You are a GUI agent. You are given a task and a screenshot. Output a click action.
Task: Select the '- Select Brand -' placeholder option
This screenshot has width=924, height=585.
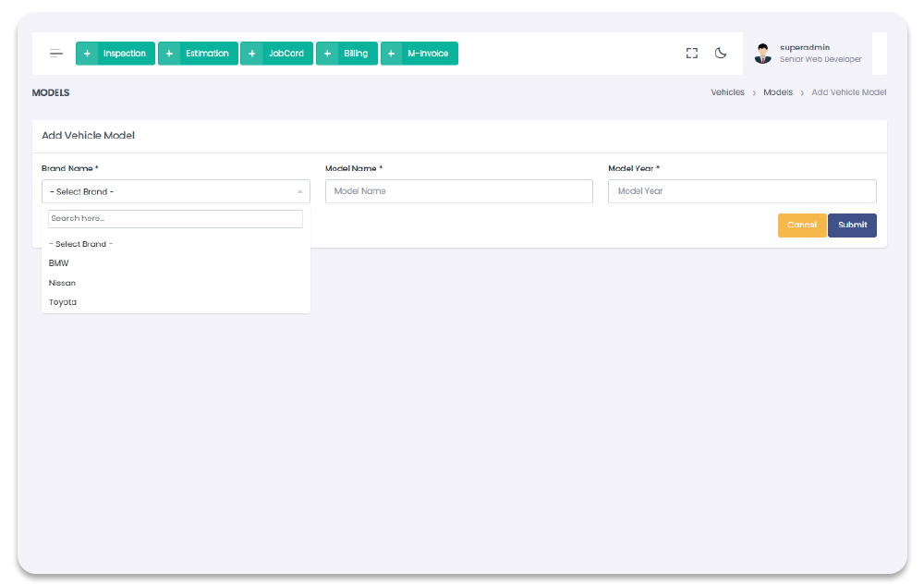tap(81, 244)
